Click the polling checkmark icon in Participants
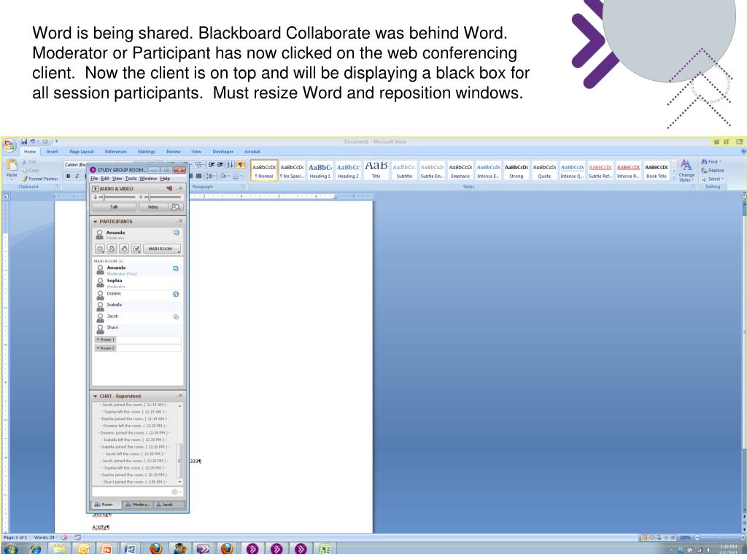This screenshot has width=747, height=560. (136, 249)
